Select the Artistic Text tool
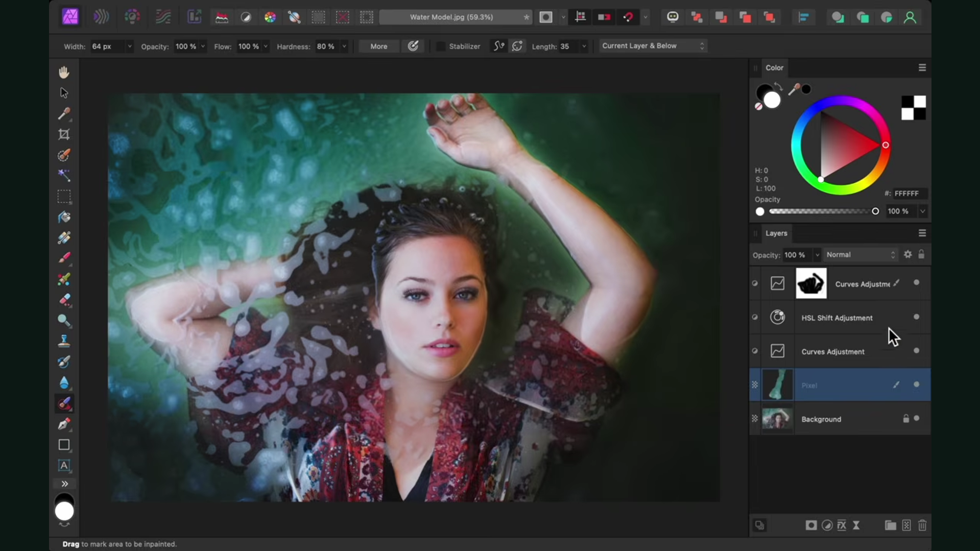 [x=64, y=465]
